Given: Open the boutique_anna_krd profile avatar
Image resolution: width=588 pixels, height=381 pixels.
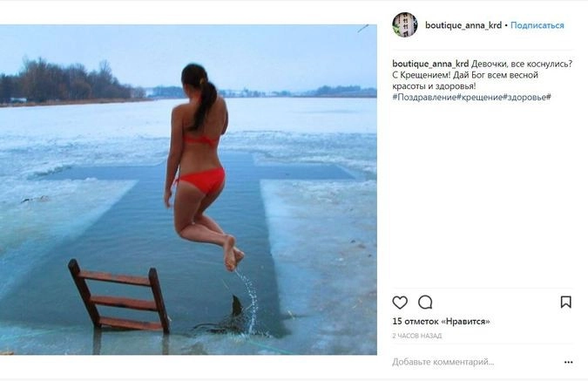Looking at the screenshot, I should [404, 24].
